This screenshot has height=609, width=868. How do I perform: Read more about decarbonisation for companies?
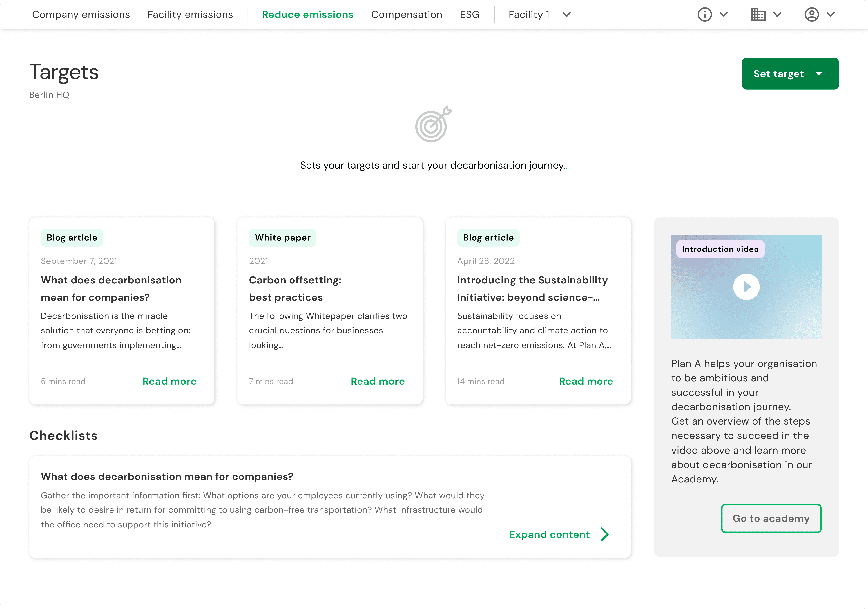click(x=169, y=381)
